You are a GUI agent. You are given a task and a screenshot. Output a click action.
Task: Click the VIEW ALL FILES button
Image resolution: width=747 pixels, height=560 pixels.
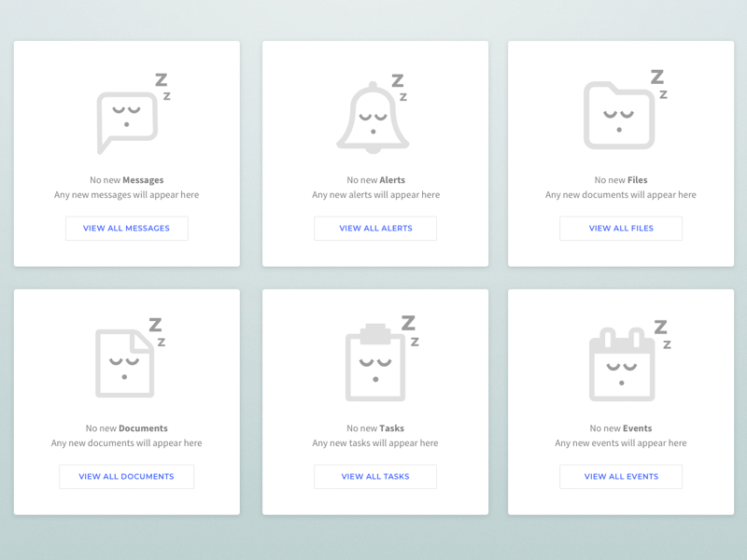point(621,228)
